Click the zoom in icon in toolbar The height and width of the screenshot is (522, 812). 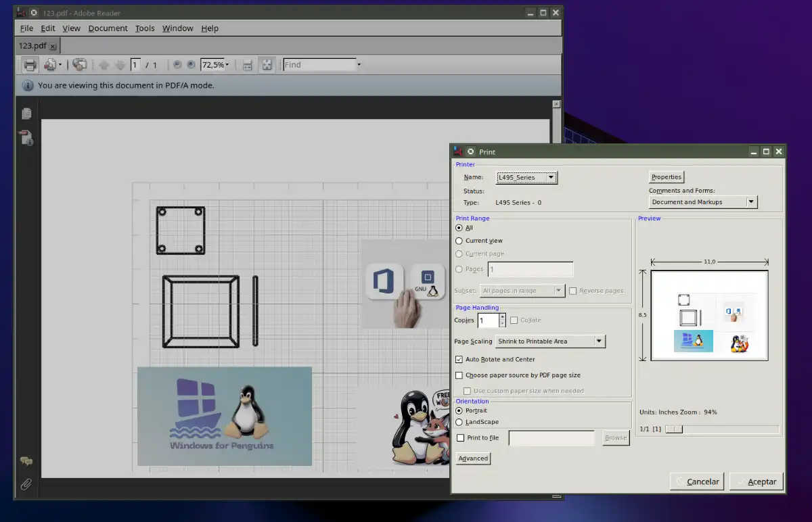point(191,65)
